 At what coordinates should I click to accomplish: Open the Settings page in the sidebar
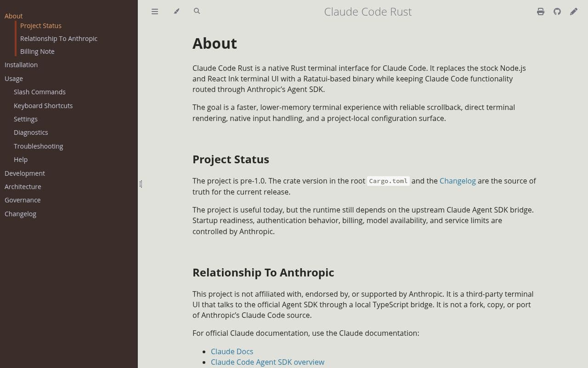point(26,119)
